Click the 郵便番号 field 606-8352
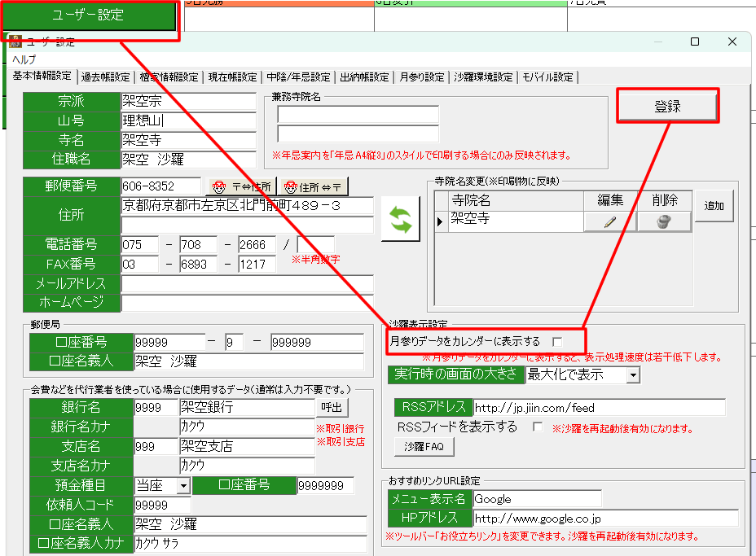The width and height of the screenshot is (756, 556). 160,186
